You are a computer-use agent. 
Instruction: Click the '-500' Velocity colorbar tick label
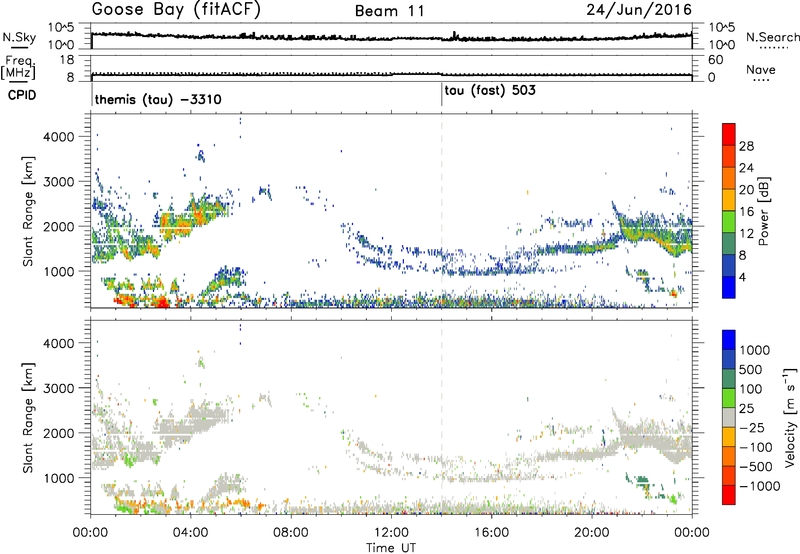click(x=756, y=466)
